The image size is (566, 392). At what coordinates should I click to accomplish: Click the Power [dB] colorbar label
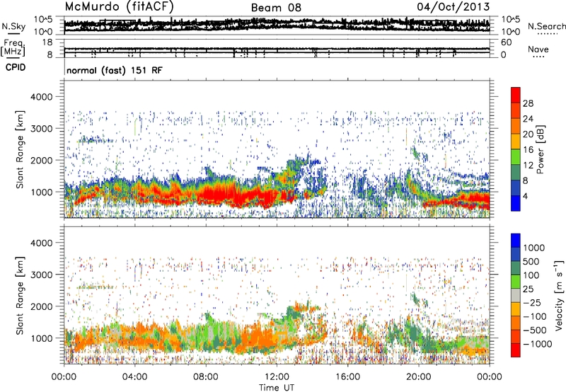(540, 149)
